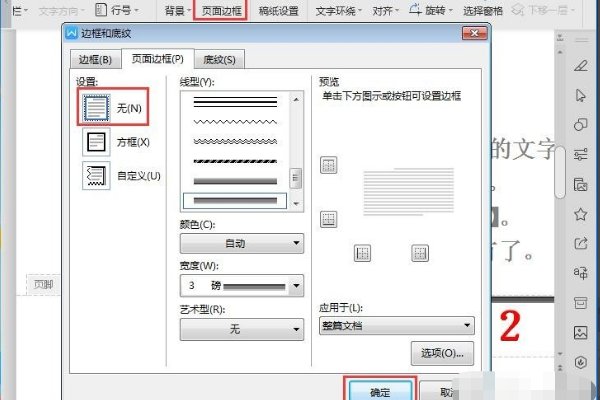This screenshot has height=400, width=600.
Task: Choose the diagonal striped line style
Action: point(235,161)
